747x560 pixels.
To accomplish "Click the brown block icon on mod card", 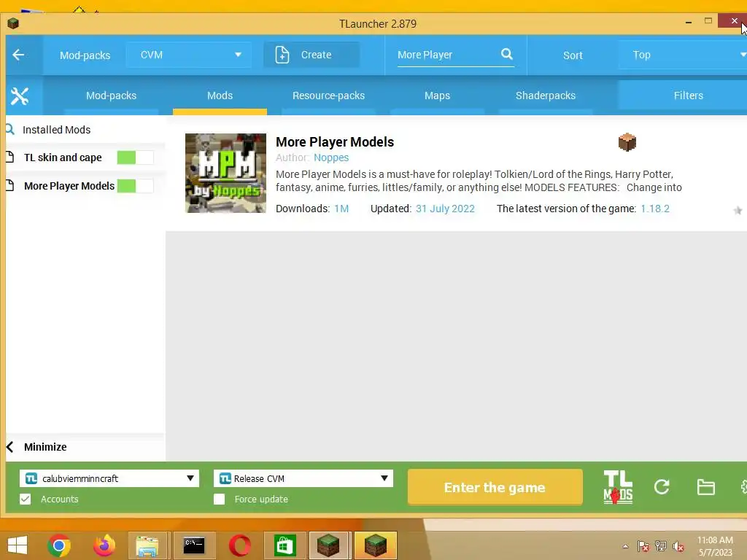I will [627, 142].
